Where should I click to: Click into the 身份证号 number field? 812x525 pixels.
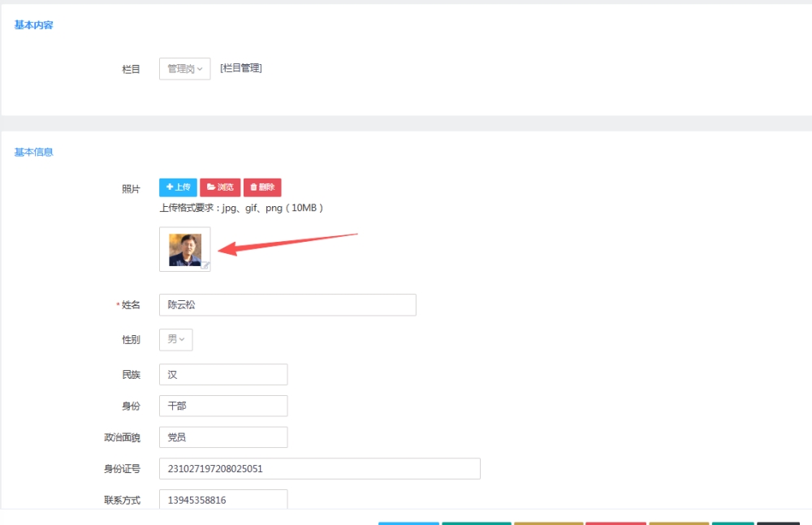pyautogui.click(x=319, y=469)
